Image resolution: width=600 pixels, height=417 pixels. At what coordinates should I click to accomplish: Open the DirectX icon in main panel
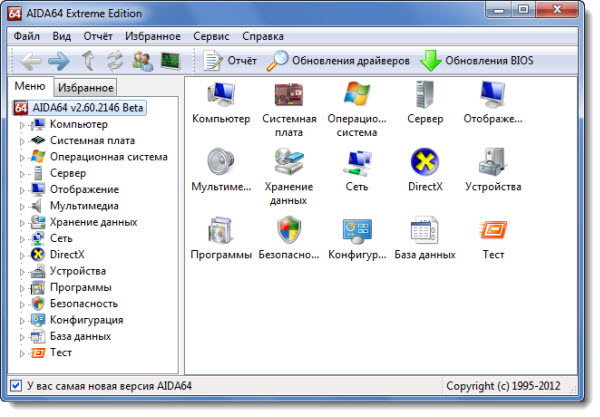425,163
